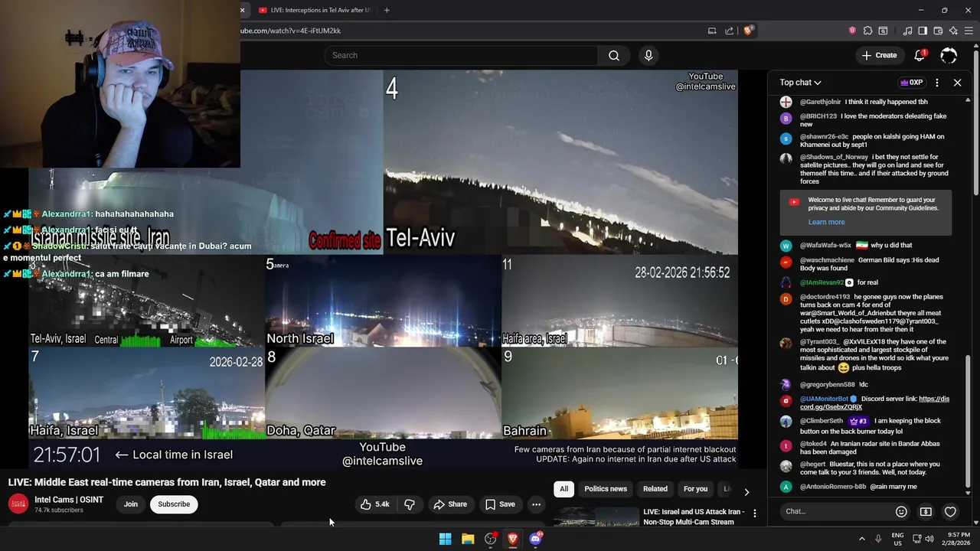Open the three-dot menu on the recommended stream
This screenshot has height=551, width=980.
tap(755, 514)
